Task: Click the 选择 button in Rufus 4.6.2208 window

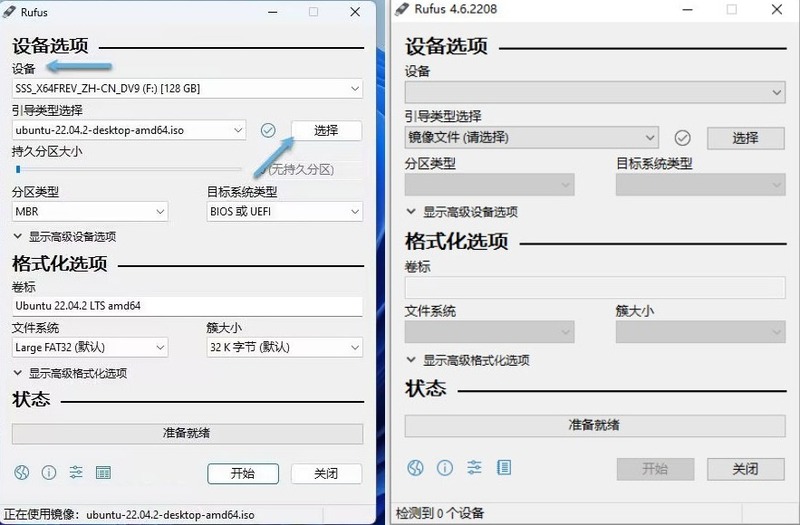Action: (x=745, y=138)
